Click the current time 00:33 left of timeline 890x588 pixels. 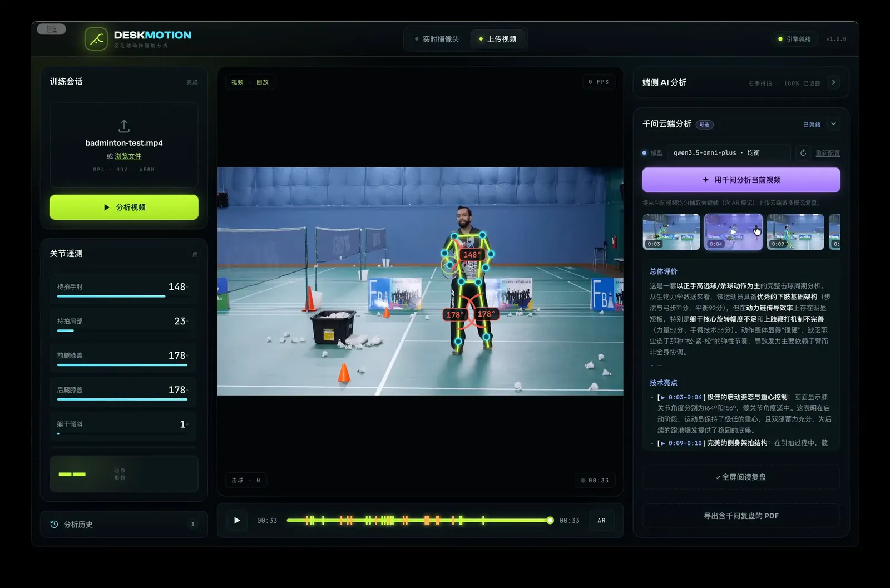pyautogui.click(x=267, y=520)
